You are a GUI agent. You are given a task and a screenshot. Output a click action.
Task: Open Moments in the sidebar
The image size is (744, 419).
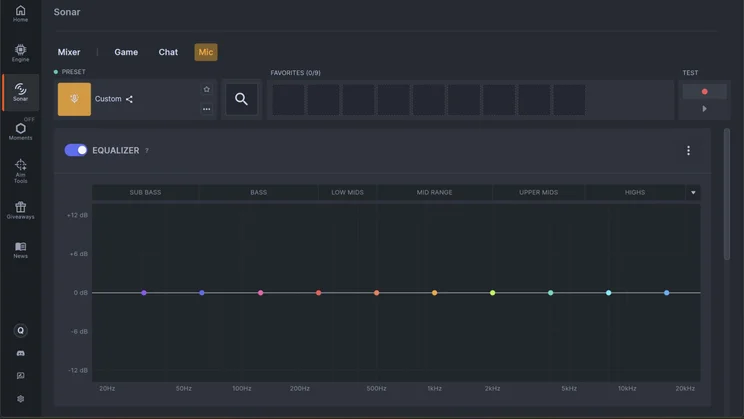pyautogui.click(x=20, y=131)
